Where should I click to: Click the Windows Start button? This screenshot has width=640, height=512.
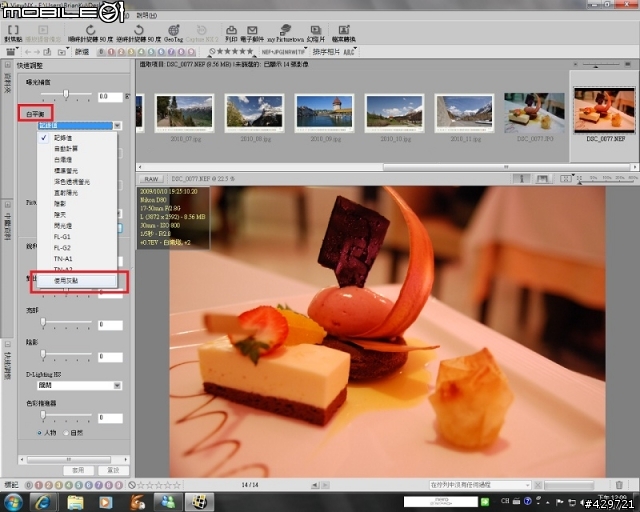[13, 502]
